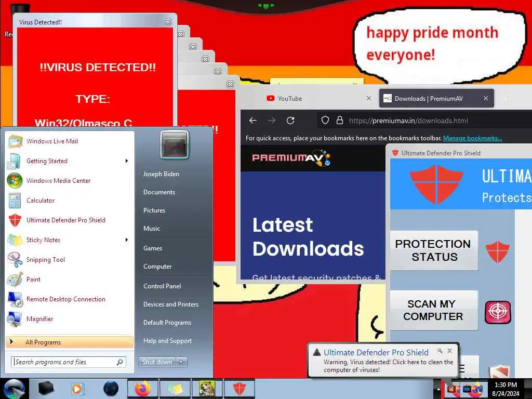Screen dimensions: 532x399
Task: Close the YouTube tab
Action: click(x=369, y=98)
